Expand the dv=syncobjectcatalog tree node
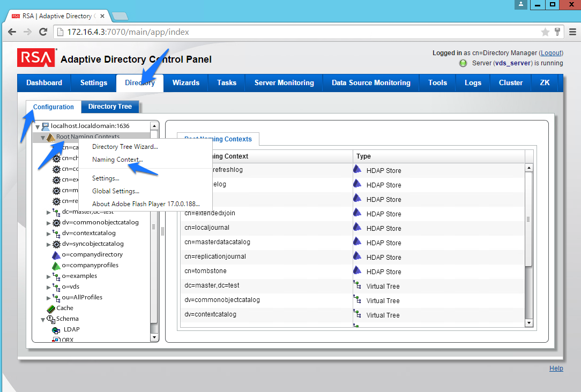 pos(49,245)
